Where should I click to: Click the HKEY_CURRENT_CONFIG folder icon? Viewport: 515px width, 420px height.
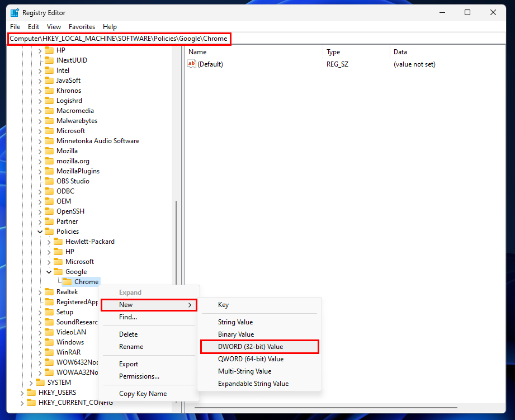pyautogui.click(x=31, y=402)
